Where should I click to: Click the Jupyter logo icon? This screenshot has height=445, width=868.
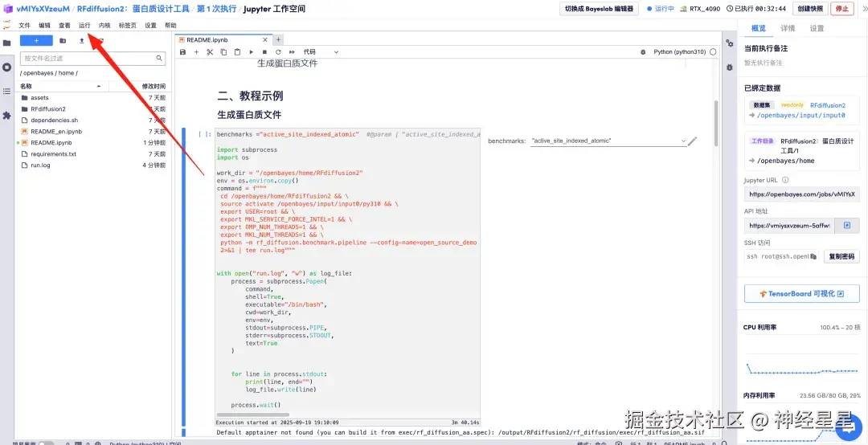7,26
